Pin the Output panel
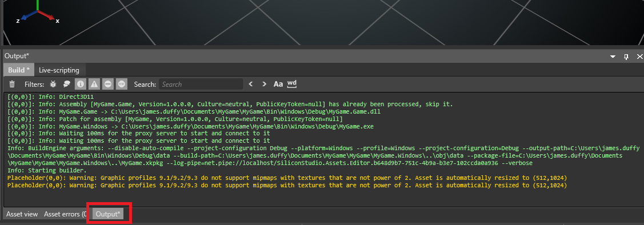Screen dimensions: 644x225 click(626, 57)
